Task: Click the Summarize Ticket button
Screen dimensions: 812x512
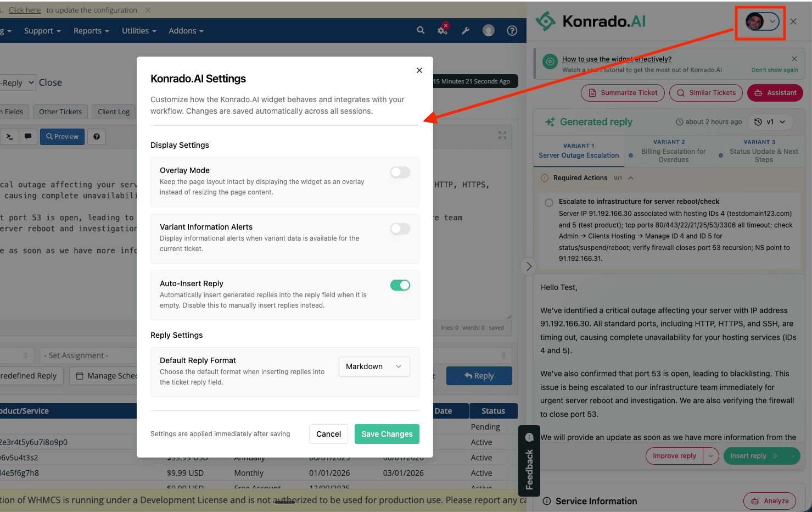Action: pos(623,93)
